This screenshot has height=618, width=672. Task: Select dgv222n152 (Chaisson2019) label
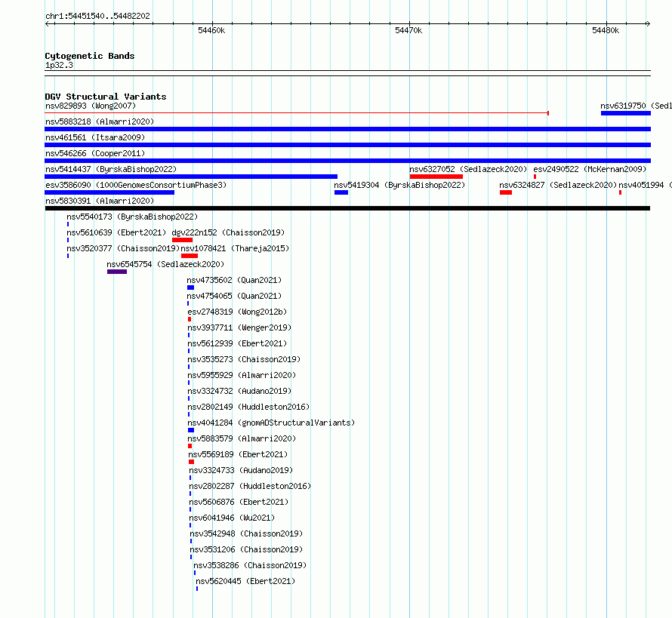[x=228, y=232]
